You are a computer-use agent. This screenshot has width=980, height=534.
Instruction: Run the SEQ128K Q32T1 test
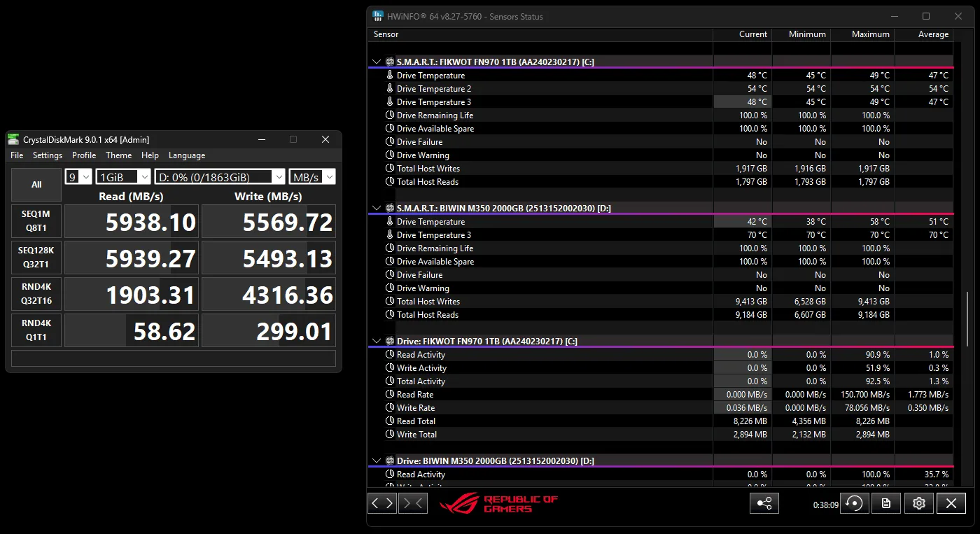click(x=36, y=258)
